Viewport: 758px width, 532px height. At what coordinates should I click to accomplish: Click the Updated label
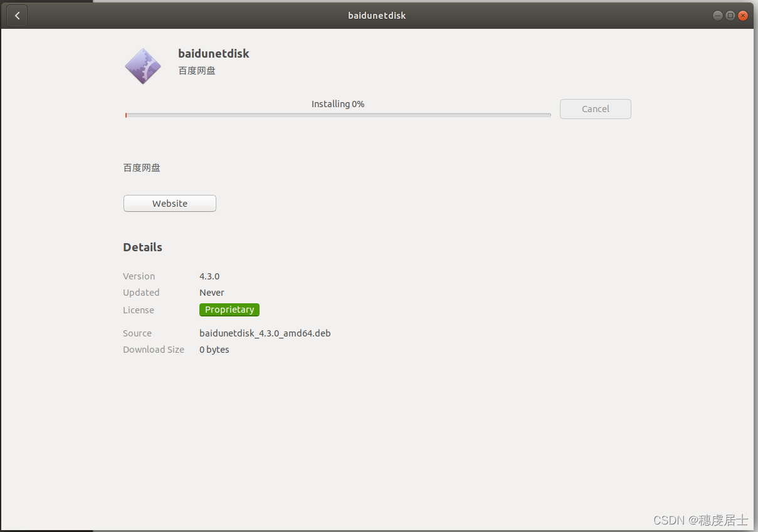141,293
